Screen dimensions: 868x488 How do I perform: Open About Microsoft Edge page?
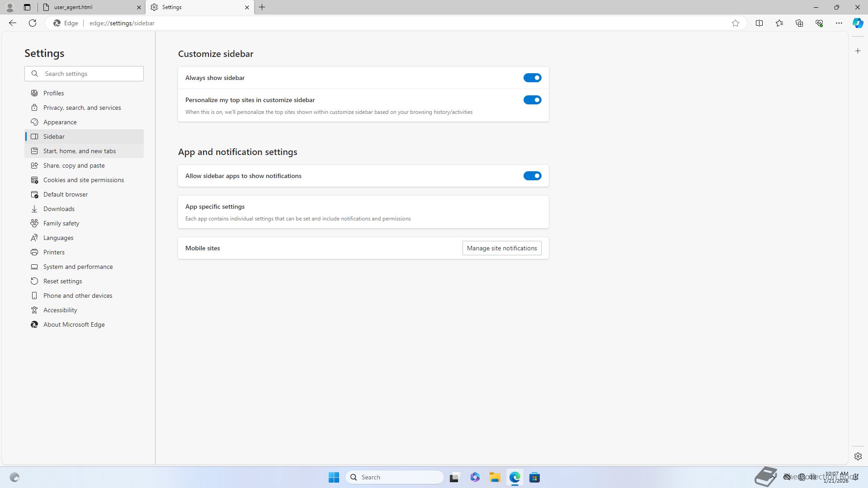[74, 324]
